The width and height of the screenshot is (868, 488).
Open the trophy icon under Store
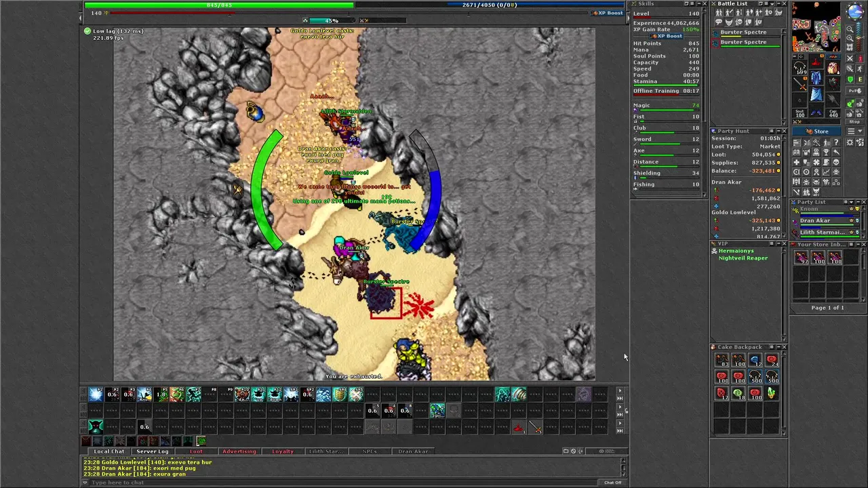[826, 152]
